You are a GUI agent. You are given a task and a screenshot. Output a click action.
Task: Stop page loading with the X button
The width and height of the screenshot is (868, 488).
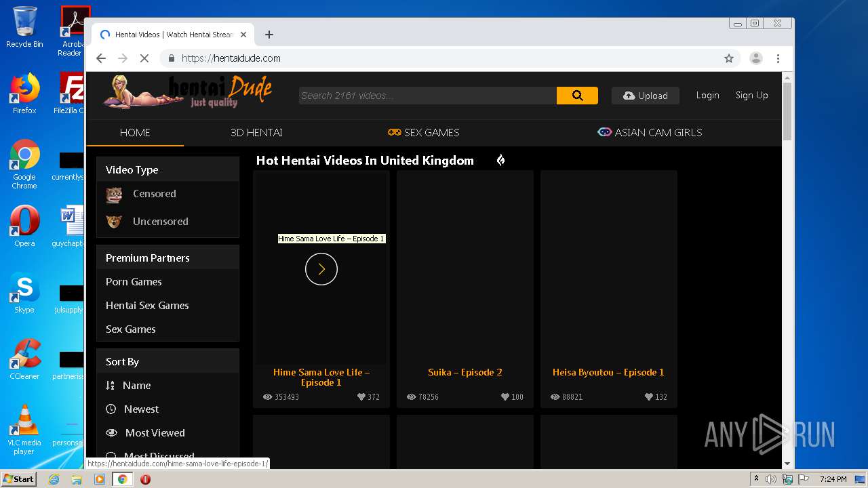[x=144, y=58]
